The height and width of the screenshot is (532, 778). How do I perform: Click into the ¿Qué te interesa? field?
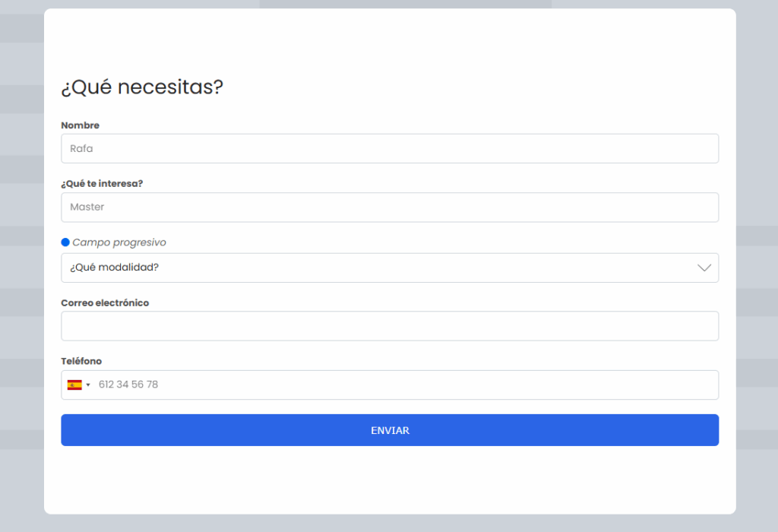(x=390, y=207)
